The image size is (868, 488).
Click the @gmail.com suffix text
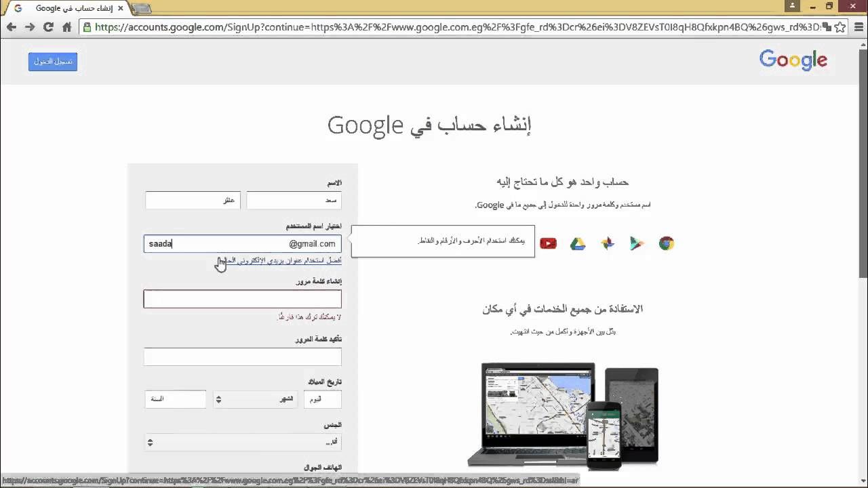(x=312, y=244)
